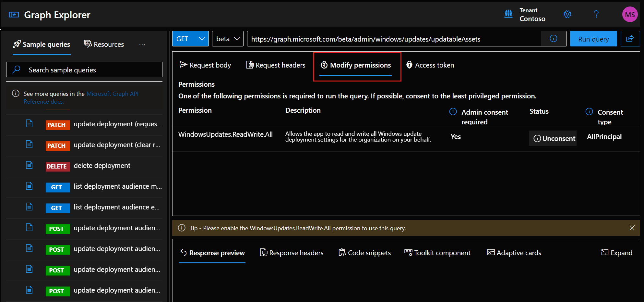
Task: Click the Run query button
Action: [x=593, y=39]
